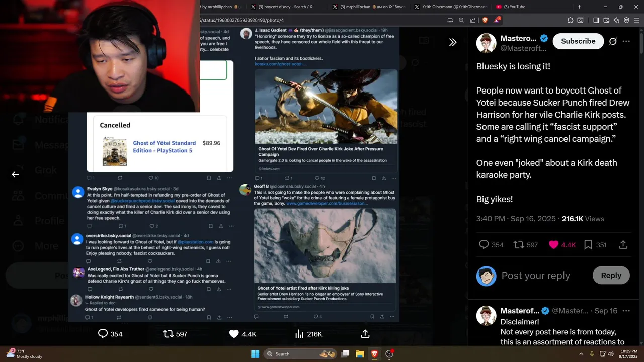Open the tweet's more options menu
The height and width of the screenshot is (362, 644).
pyautogui.click(x=626, y=41)
